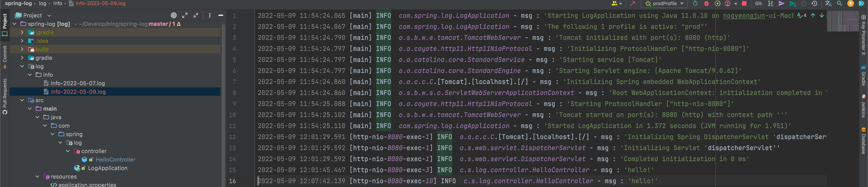This screenshot has width=868, height=187.
Task: Click the info breadcrumb in navigation bar
Action: tap(58, 3)
